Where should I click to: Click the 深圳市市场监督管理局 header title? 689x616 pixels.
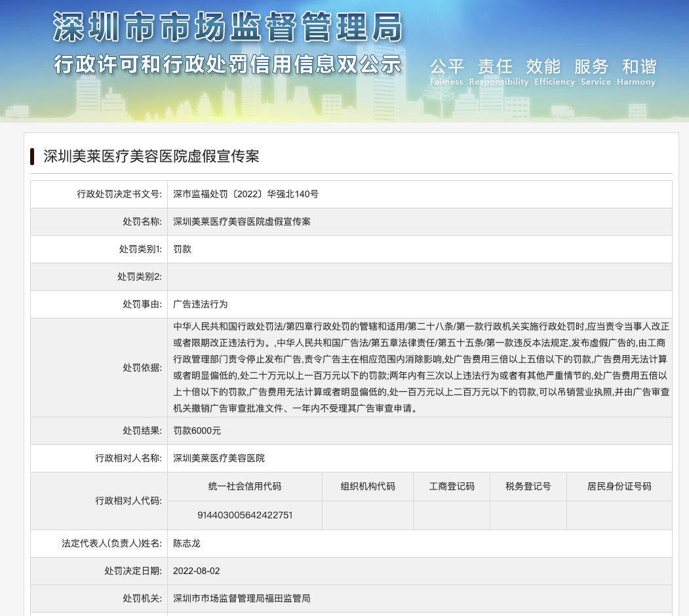click(x=227, y=28)
